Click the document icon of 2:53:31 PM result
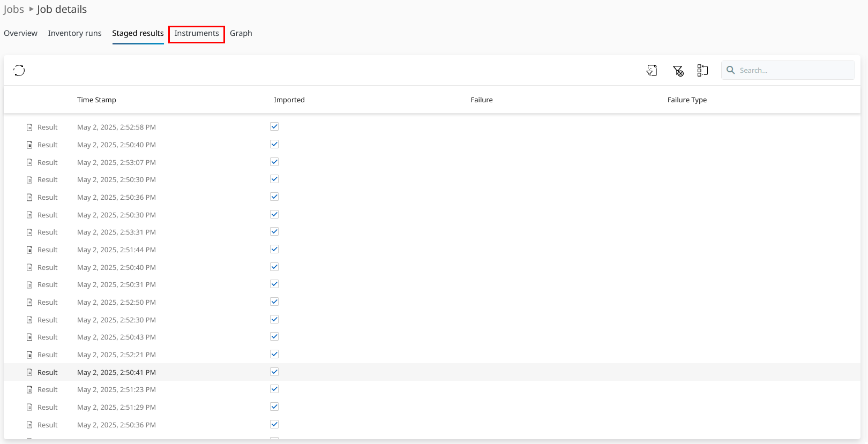 click(x=29, y=232)
